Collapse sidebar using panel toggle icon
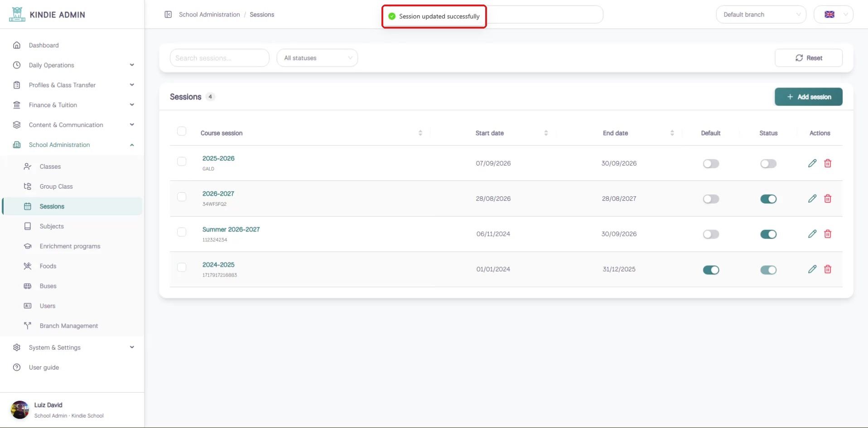Screen dimensions: 868x428 (168, 15)
